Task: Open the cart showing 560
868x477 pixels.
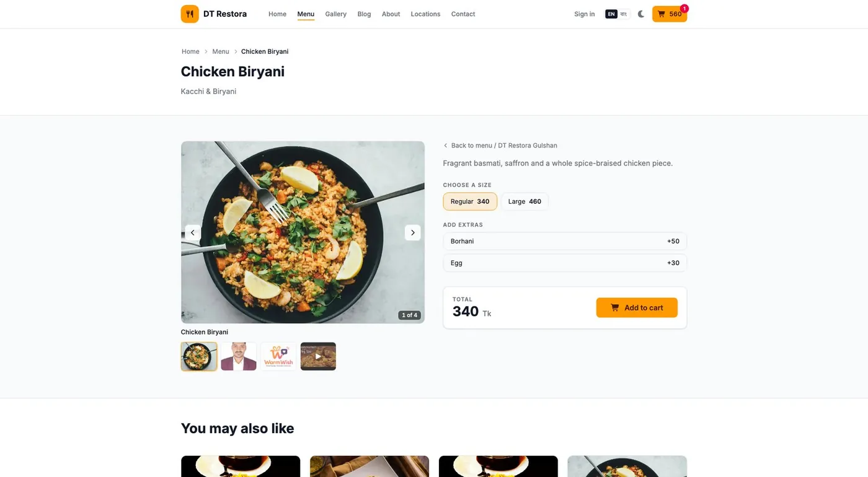Action: 670,14
